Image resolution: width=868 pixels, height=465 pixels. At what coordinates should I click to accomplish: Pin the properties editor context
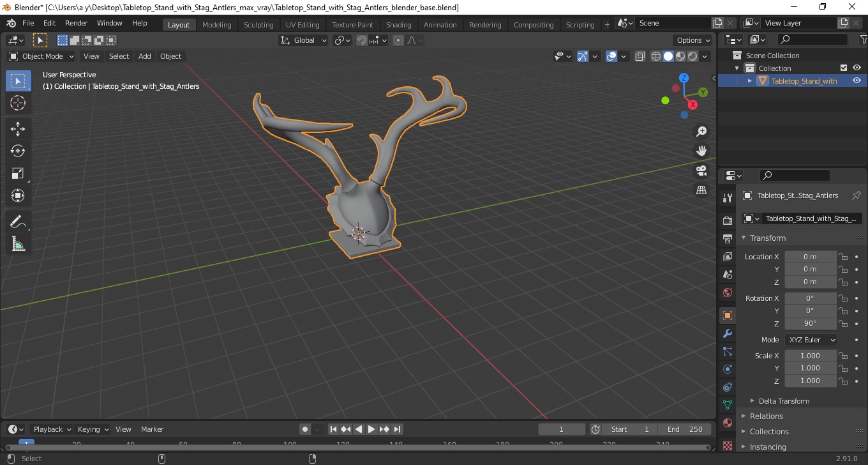pyautogui.click(x=857, y=195)
